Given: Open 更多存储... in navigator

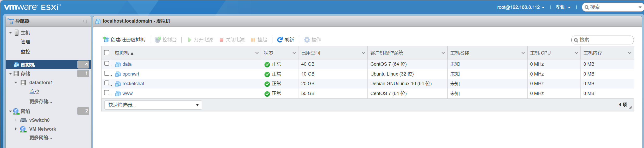Looking at the screenshot, I should (41, 102).
